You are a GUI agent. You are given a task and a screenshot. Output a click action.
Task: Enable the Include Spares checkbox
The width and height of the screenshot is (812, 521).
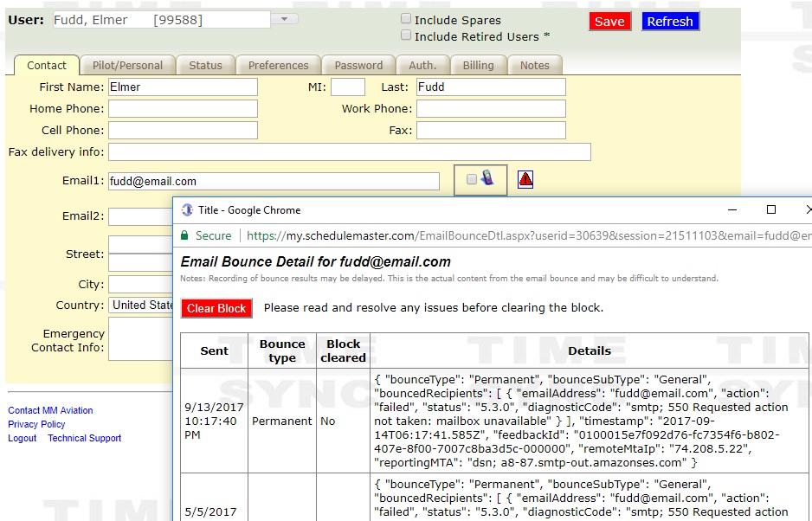(406, 19)
